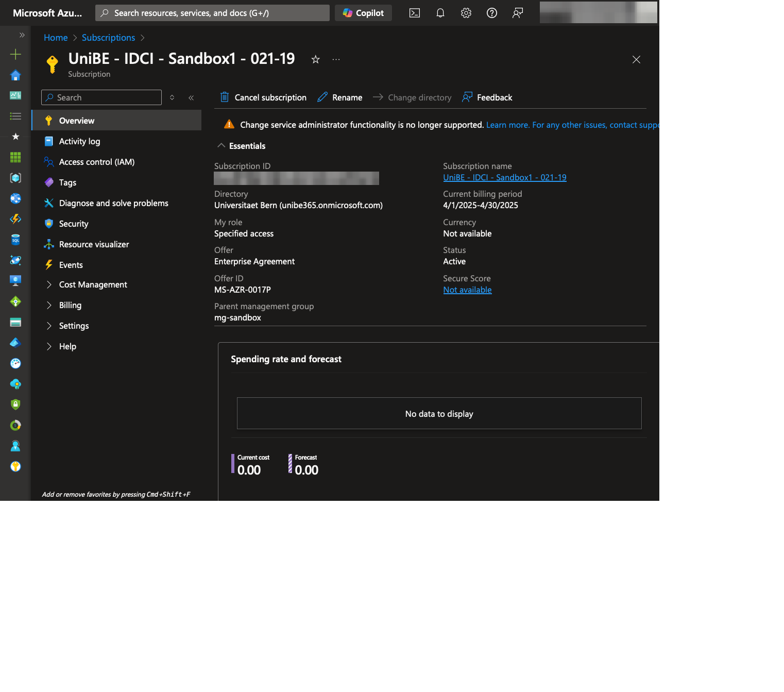Open the SQL databases sidebar icon
The width and height of the screenshot is (784, 692).
(15, 240)
